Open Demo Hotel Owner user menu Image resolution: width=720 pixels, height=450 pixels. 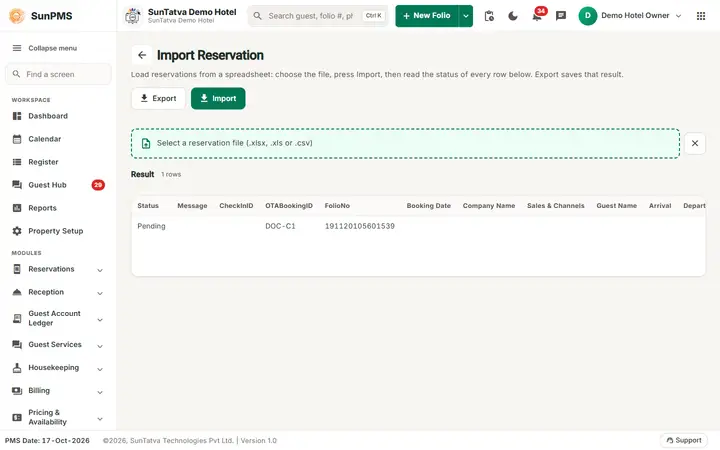630,16
